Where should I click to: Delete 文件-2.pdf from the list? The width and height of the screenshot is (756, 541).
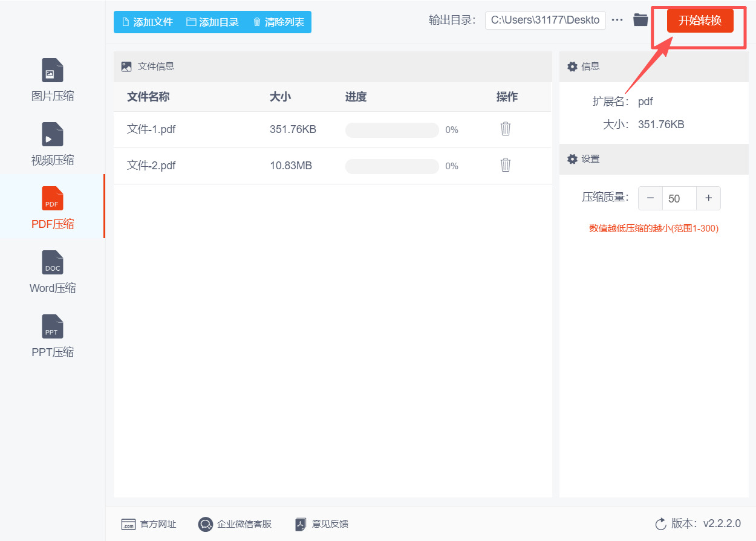pyautogui.click(x=506, y=166)
